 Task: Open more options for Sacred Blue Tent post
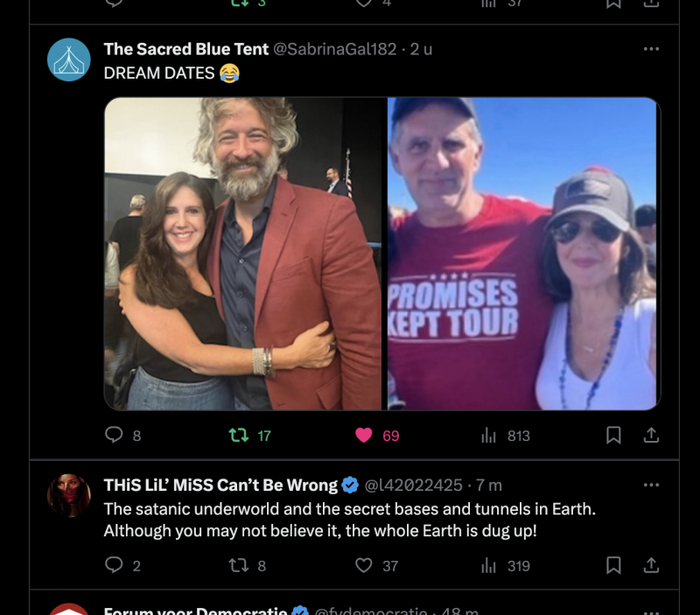[x=651, y=49]
